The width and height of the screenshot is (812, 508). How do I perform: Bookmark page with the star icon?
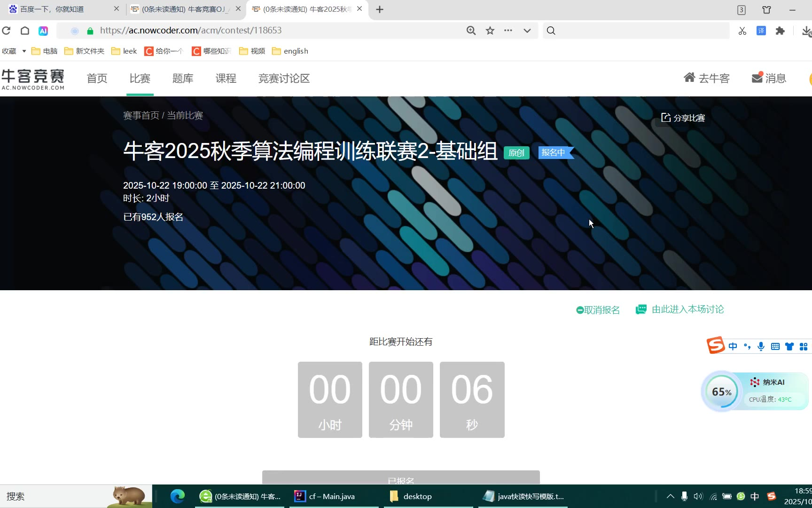pos(490,31)
